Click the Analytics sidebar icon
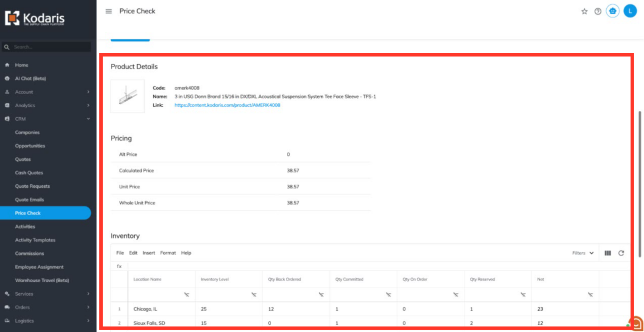The height and width of the screenshot is (332, 644). click(7, 105)
